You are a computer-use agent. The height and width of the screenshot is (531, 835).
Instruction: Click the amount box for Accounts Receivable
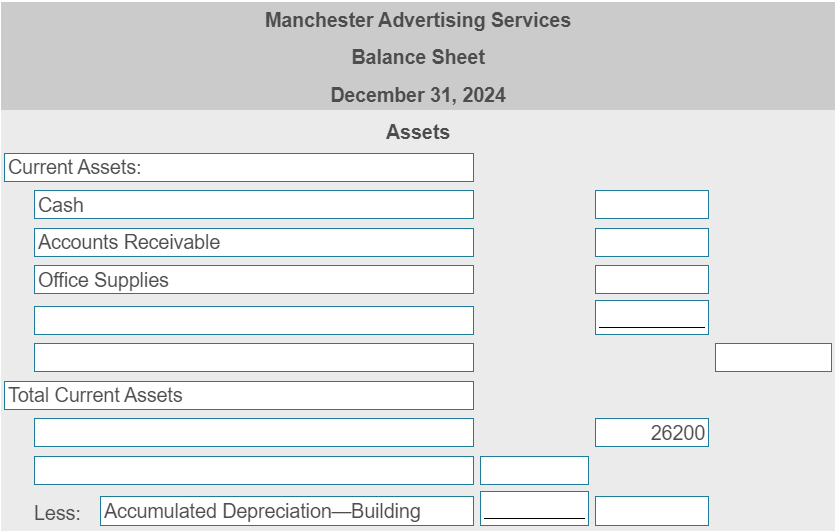(x=652, y=242)
